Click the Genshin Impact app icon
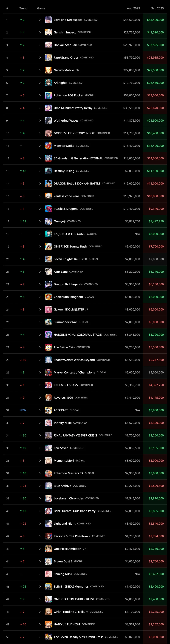Viewport: 170px width, 644px height. 48,32
